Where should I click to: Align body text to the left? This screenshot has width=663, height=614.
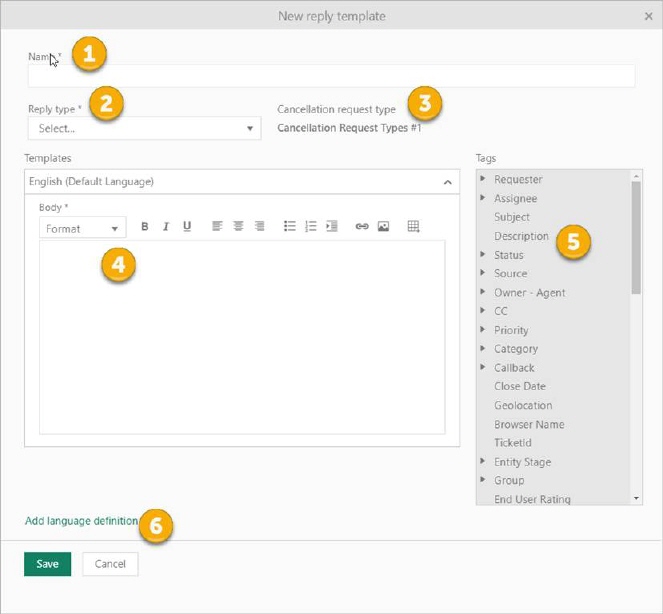coord(217,227)
